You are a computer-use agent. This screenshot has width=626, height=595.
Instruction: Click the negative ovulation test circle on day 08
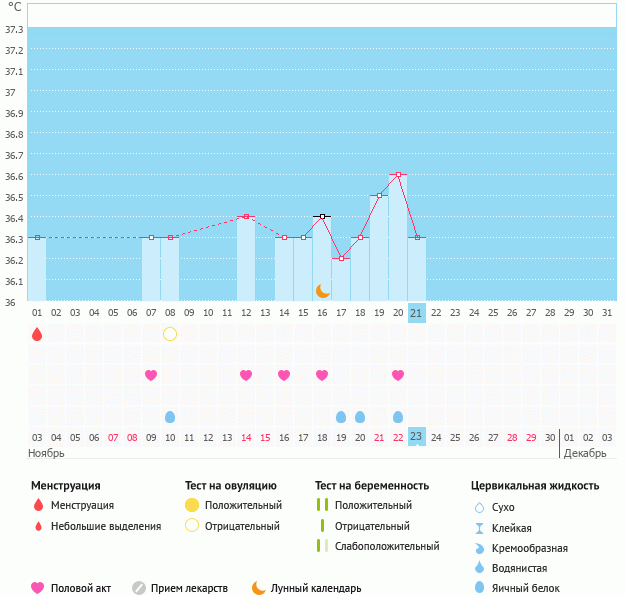(x=170, y=334)
